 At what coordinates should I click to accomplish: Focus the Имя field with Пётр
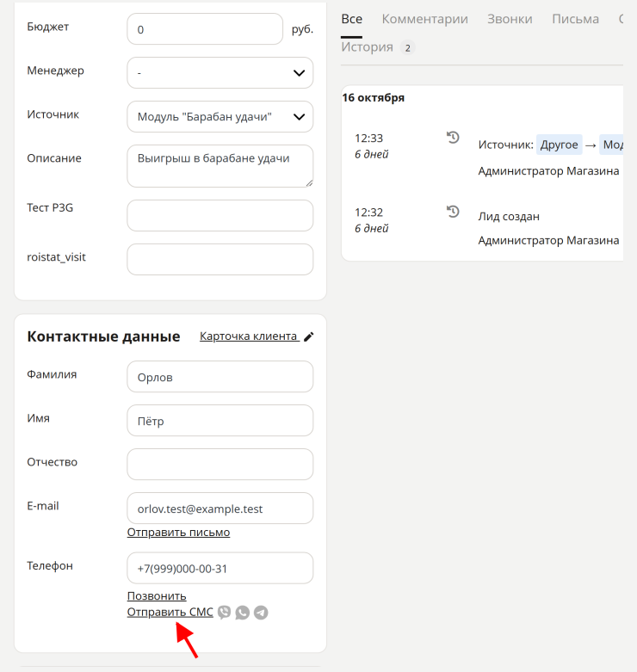pos(220,421)
